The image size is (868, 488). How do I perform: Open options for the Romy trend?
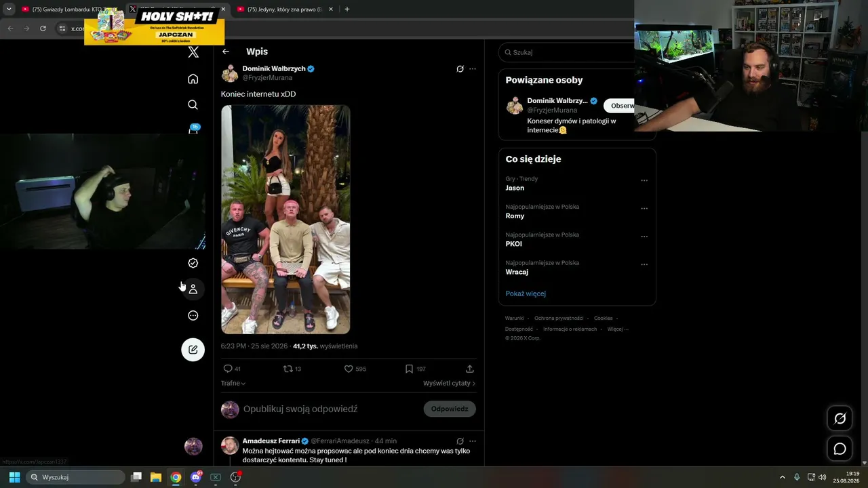(644, 208)
